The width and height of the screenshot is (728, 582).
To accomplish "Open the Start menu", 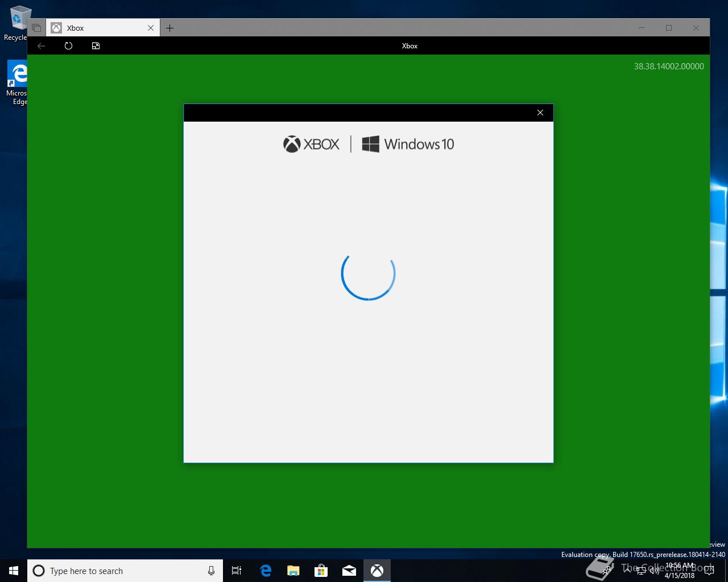I will click(x=14, y=571).
